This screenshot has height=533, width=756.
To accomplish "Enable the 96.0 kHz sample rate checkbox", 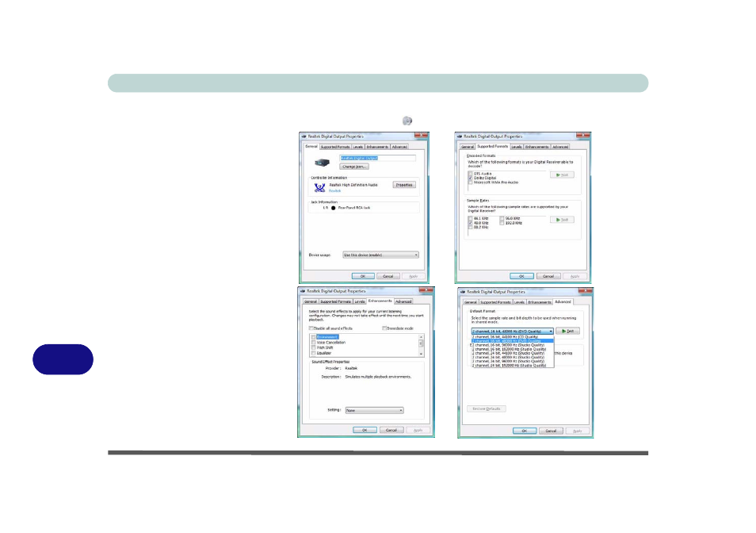I will pos(502,218).
